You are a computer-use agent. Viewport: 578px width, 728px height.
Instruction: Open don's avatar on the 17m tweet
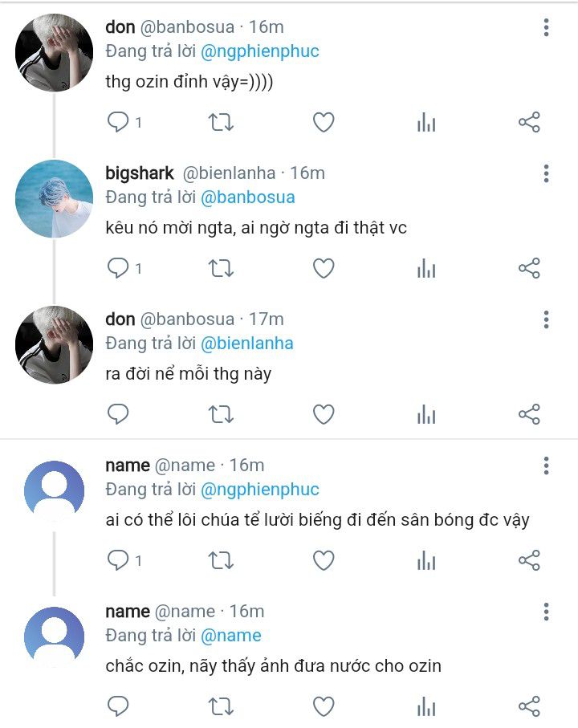click(55, 344)
